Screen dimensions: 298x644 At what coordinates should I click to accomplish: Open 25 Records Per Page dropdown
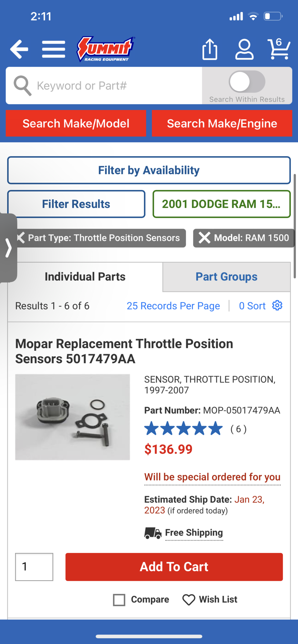tap(173, 306)
